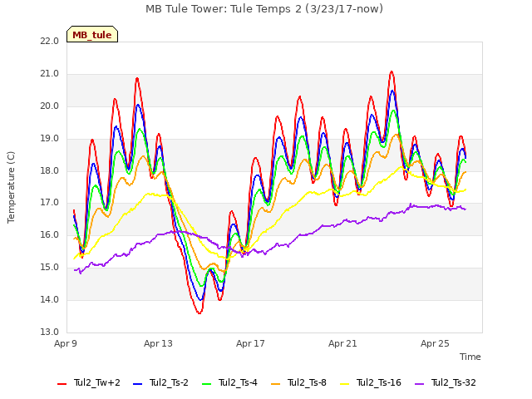
Task: Select the Tul2_Ts-32 legend label
Action: point(454,382)
